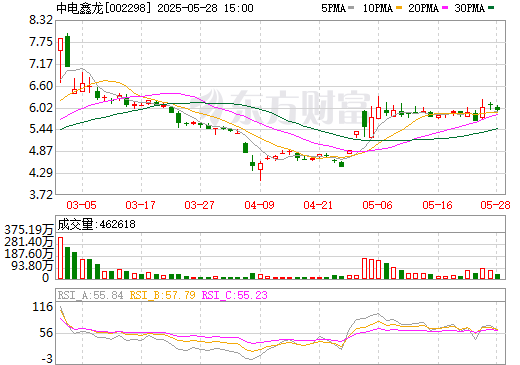Click the 93.80万 volume axis label
520x365 pixels.
[x=32, y=266]
